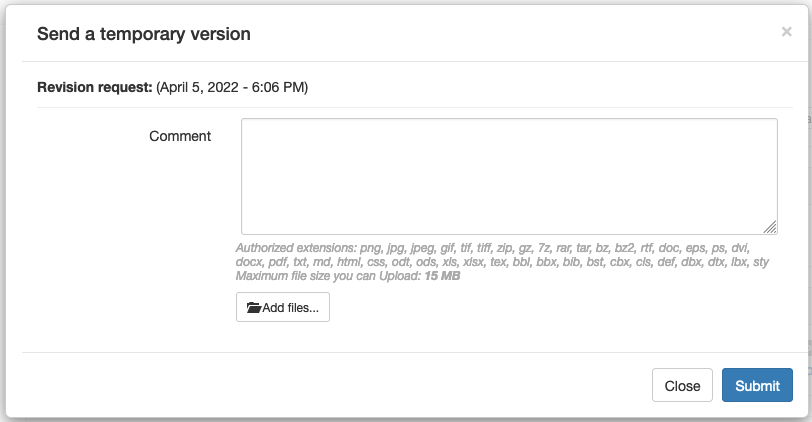Click the folder icon on Add files
This screenshot has width=812, height=422.
[x=254, y=308]
